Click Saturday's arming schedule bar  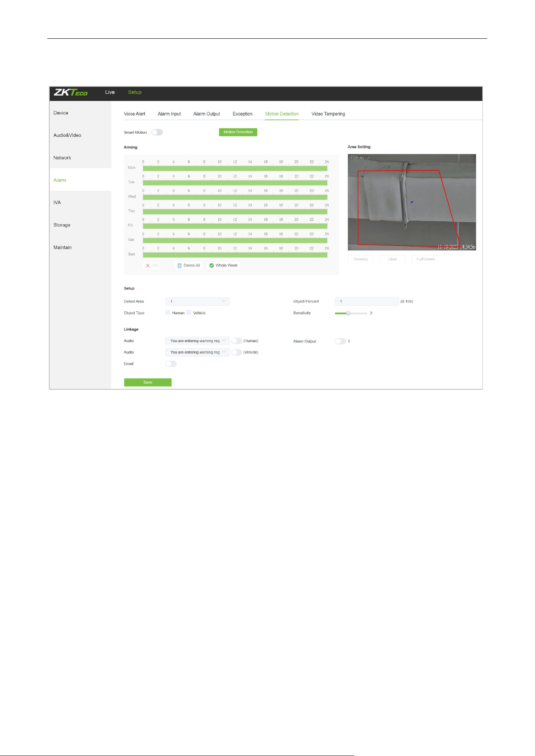click(x=235, y=240)
